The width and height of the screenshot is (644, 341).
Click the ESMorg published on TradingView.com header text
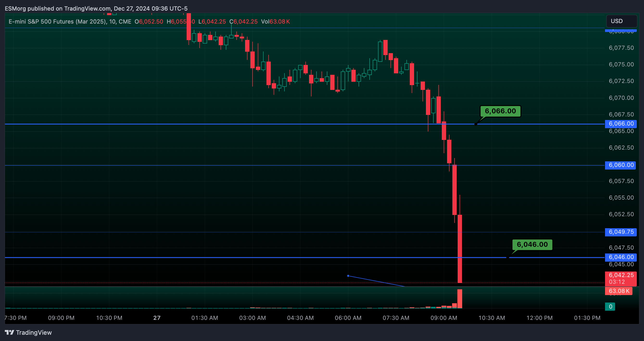[x=96, y=8]
